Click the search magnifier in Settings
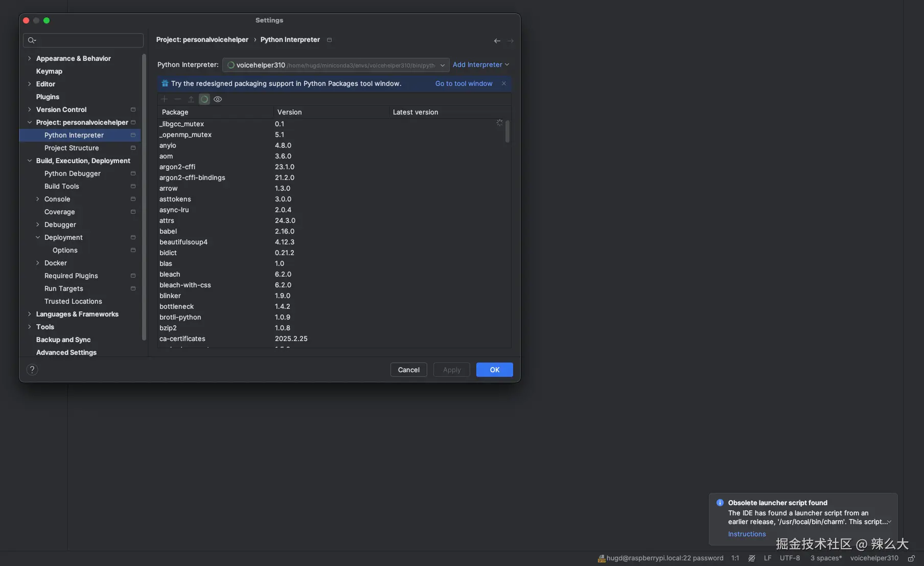The image size is (924, 566). click(32, 40)
